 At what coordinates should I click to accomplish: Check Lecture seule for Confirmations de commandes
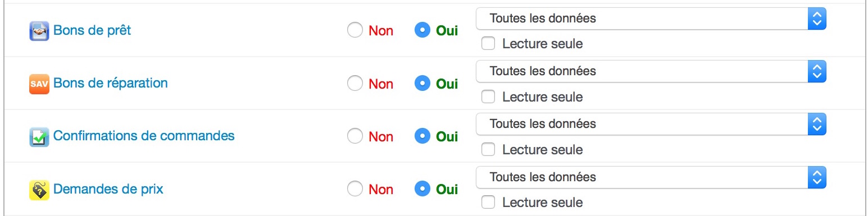click(x=488, y=149)
